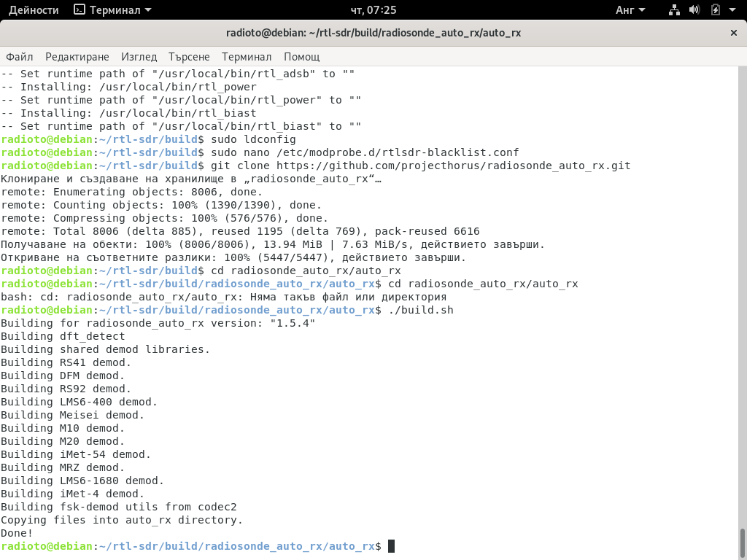
Task: Click the terminal icon in top bar
Action: (x=79, y=9)
